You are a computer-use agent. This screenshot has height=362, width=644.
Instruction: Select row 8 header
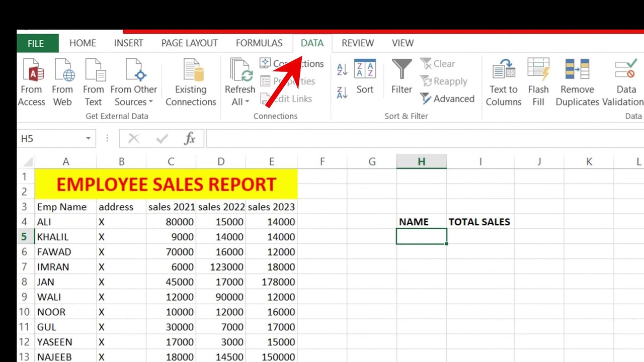click(25, 282)
